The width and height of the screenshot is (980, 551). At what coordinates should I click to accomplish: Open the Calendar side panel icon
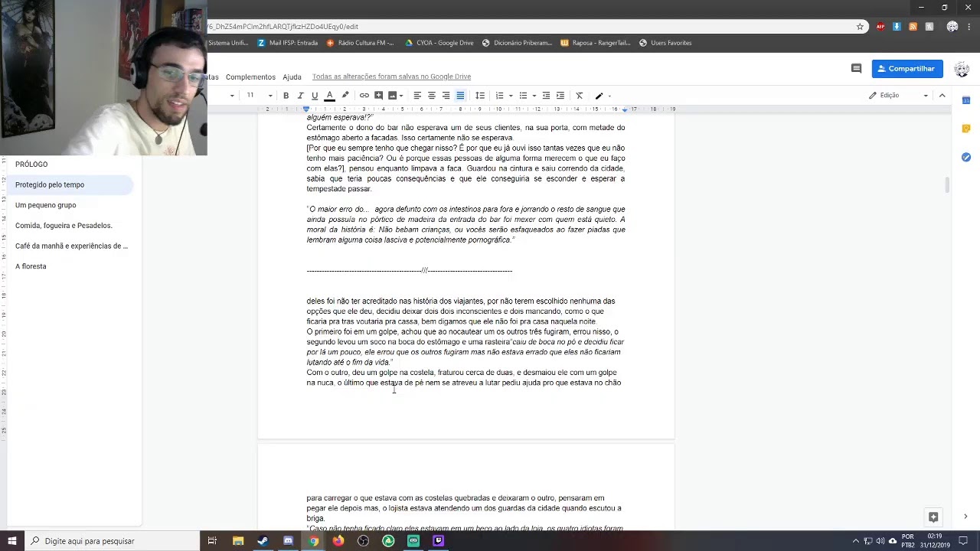coord(966,100)
